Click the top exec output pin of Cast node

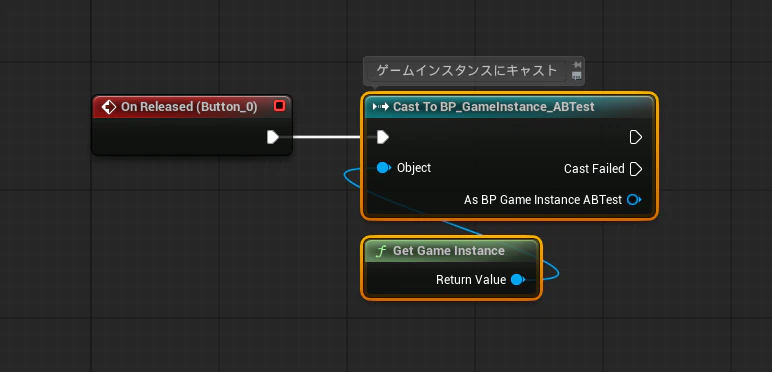click(636, 137)
